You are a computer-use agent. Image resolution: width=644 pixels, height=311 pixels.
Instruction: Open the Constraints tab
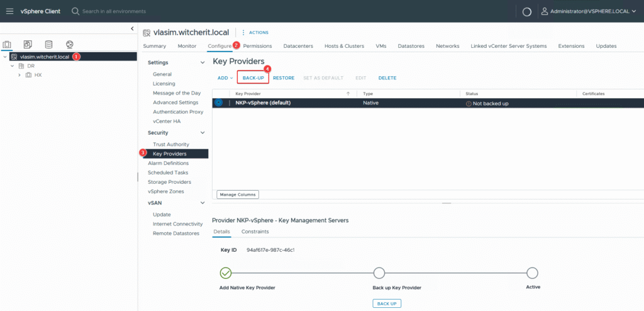point(255,232)
